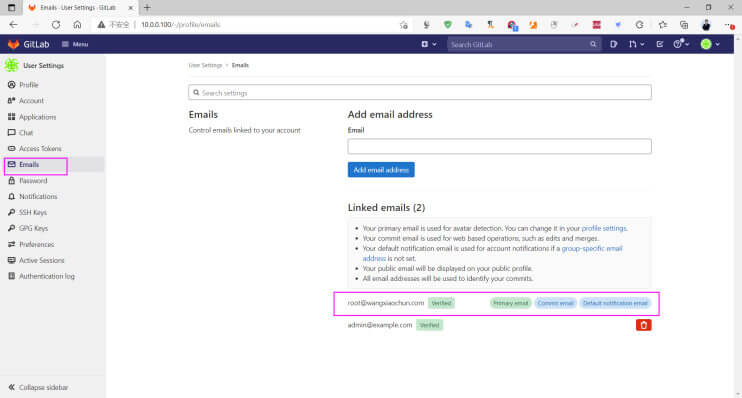Open the browser favorites star icon
The height and width of the screenshot is (398, 742).
663,25
